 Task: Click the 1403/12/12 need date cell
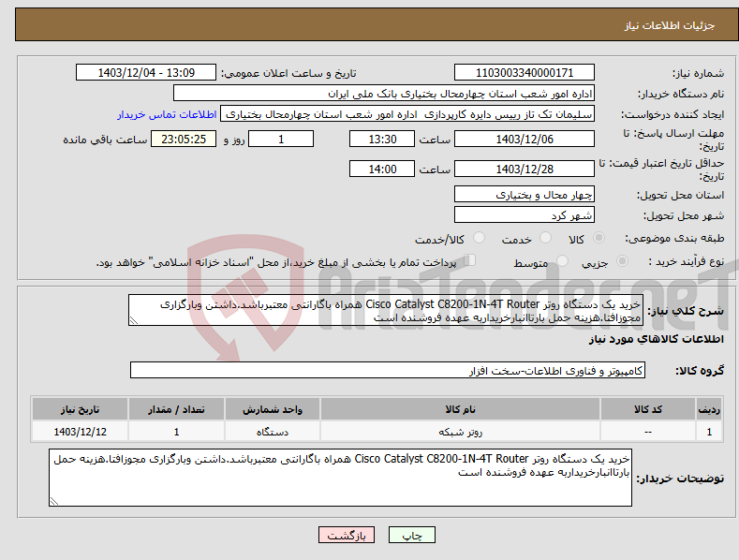tap(81, 432)
